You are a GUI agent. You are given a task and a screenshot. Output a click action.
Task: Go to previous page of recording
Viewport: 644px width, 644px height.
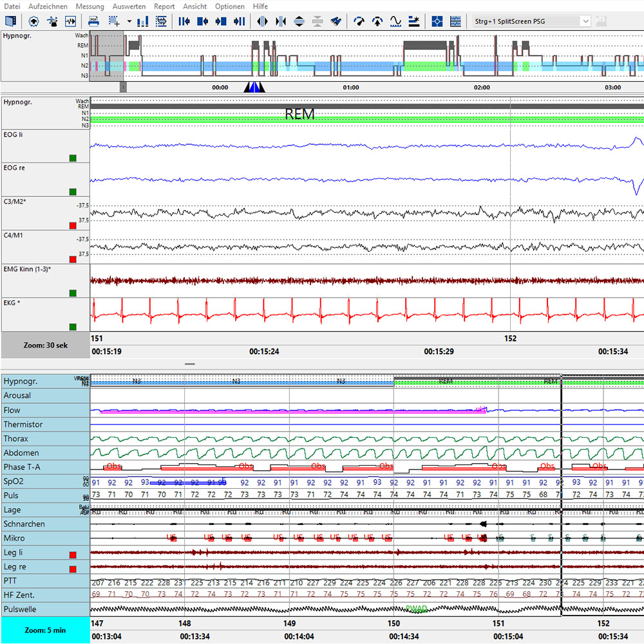202,21
